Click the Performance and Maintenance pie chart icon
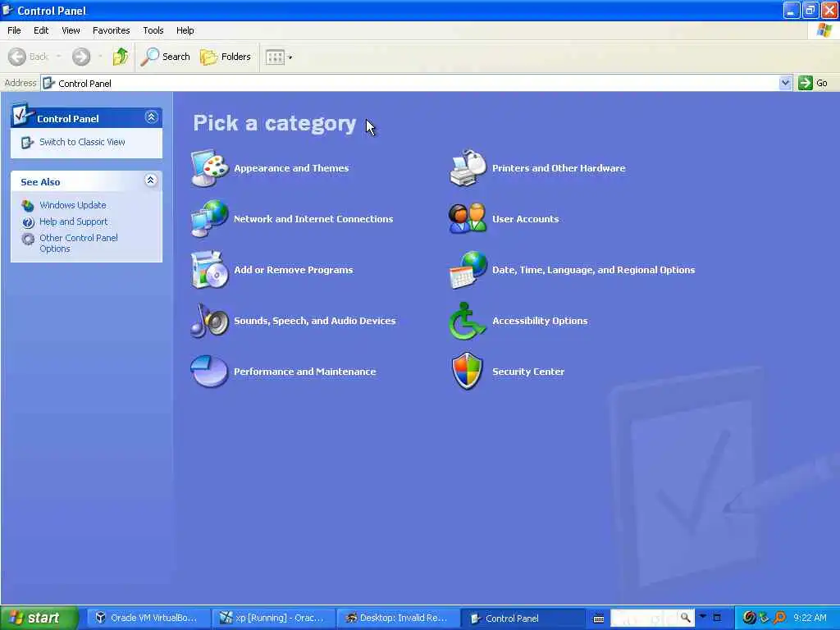Image resolution: width=840 pixels, height=630 pixels. 209,372
